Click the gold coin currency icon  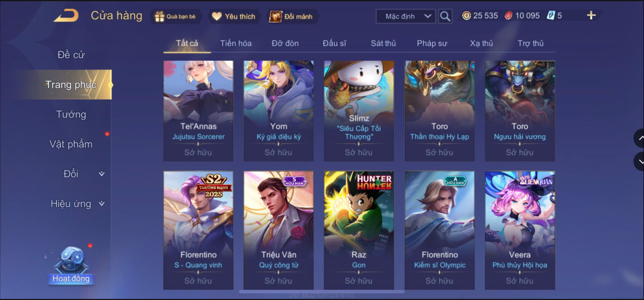466,16
